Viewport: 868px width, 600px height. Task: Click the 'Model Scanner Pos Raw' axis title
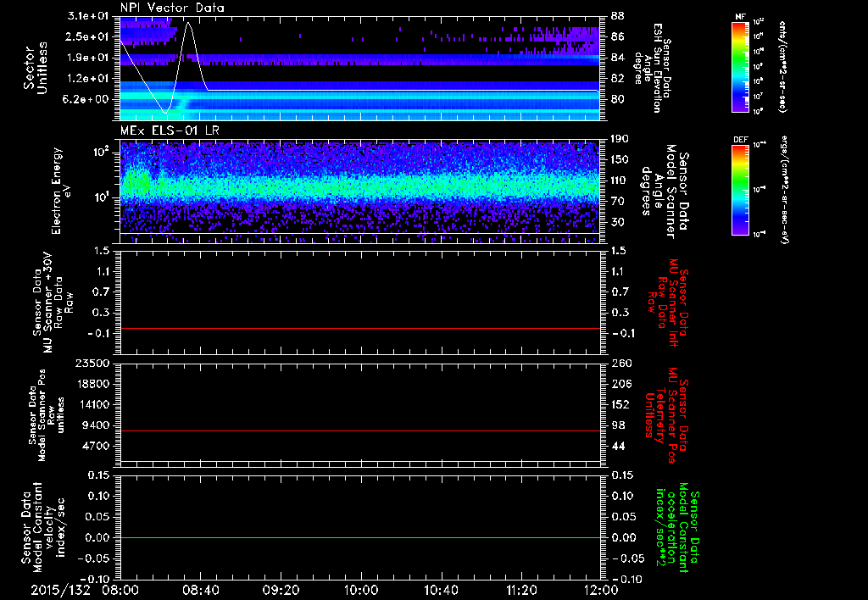coord(47,415)
